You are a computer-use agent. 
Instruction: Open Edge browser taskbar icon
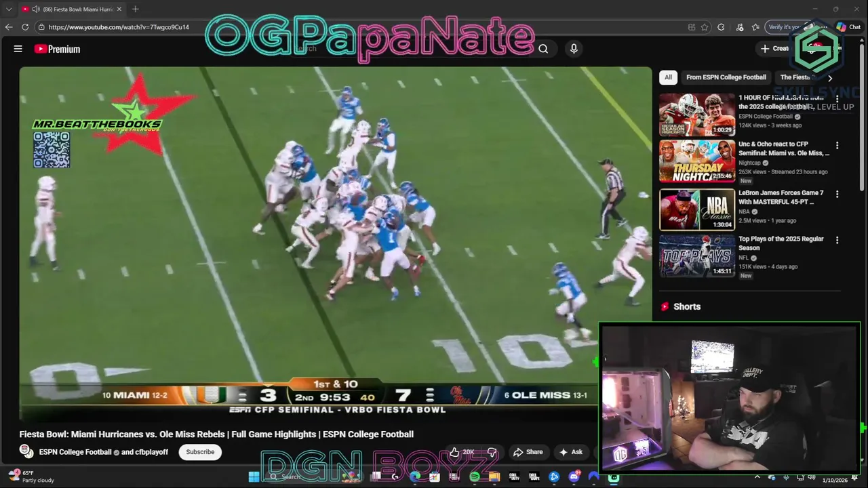[415, 476]
